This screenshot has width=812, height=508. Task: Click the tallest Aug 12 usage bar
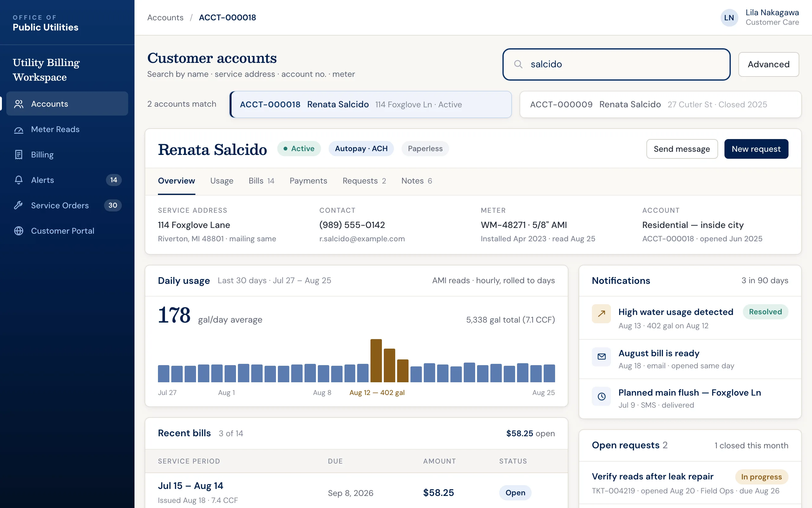pyautogui.click(x=376, y=360)
